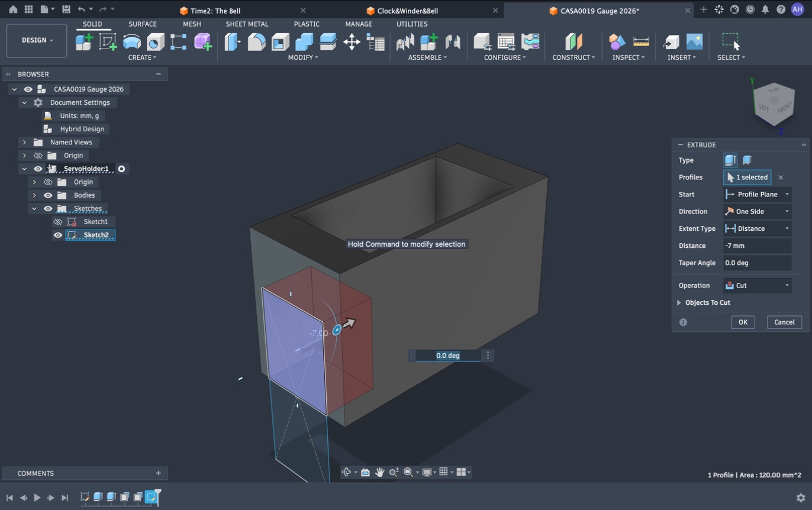Click Cancel in the Extrude dialog
The image size is (812, 510).
point(784,322)
